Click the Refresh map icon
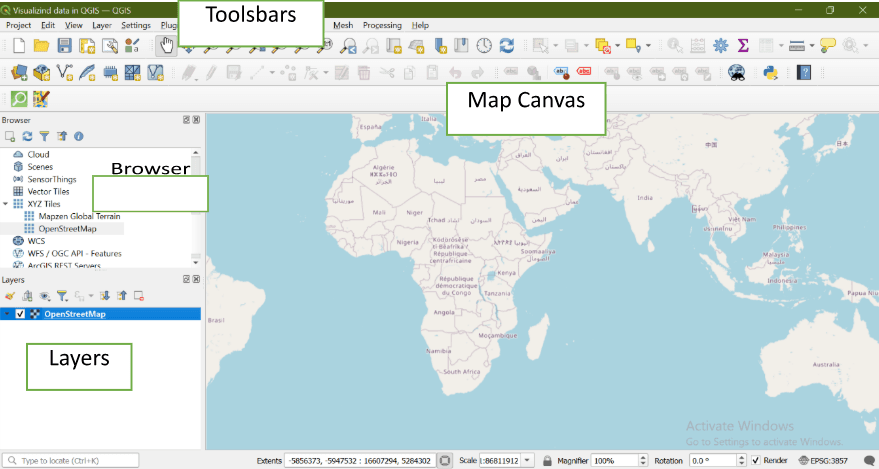The height and width of the screenshot is (469, 879). 507,45
